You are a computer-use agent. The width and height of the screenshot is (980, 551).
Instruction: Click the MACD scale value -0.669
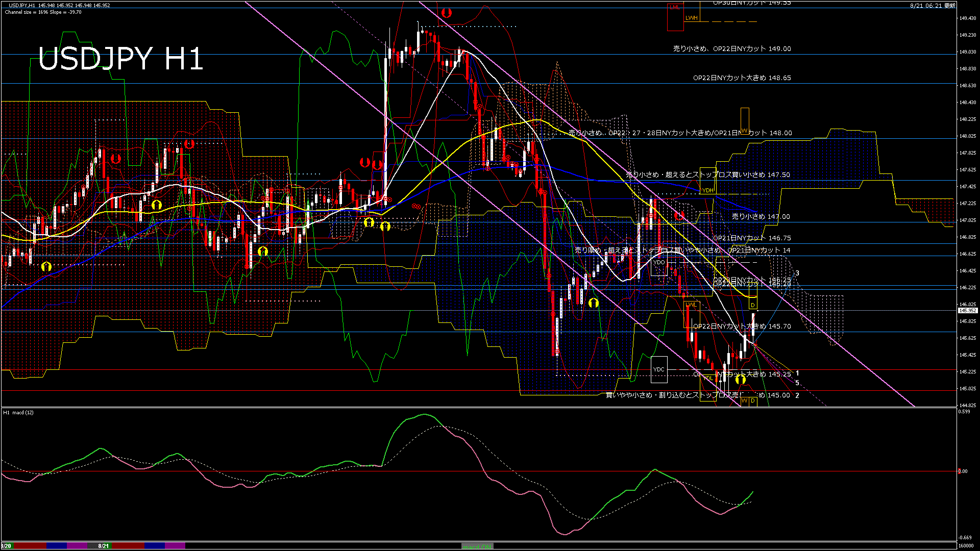tap(965, 538)
